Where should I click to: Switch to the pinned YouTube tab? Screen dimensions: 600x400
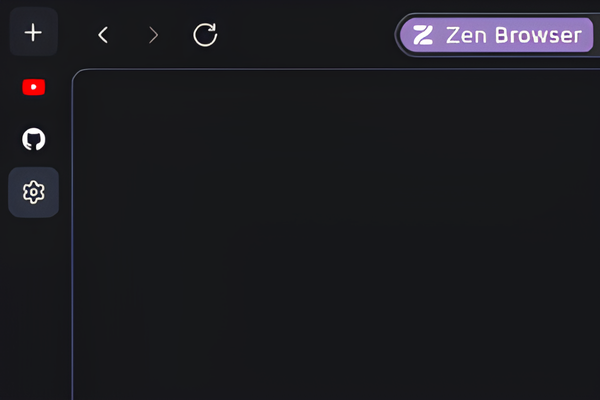[x=34, y=87]
